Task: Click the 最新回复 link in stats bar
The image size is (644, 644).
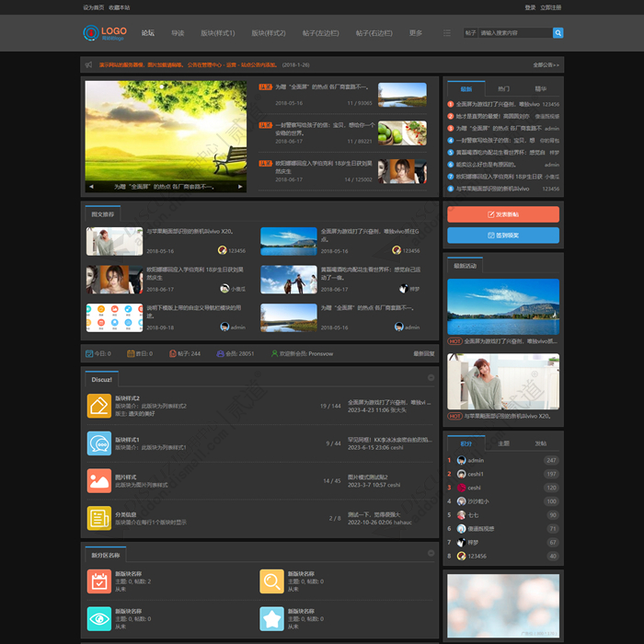Action: 424,353
